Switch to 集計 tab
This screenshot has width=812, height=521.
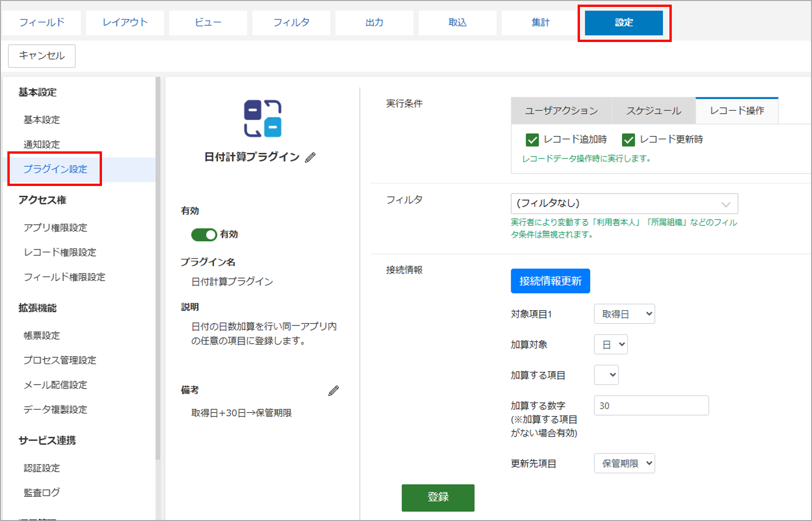pos(540,22)
